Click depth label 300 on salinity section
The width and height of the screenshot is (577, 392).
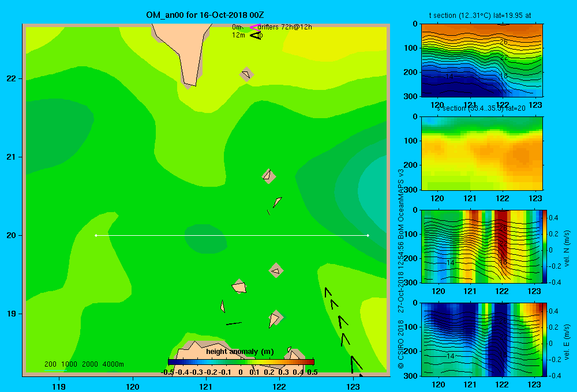[x=410, y=190]
